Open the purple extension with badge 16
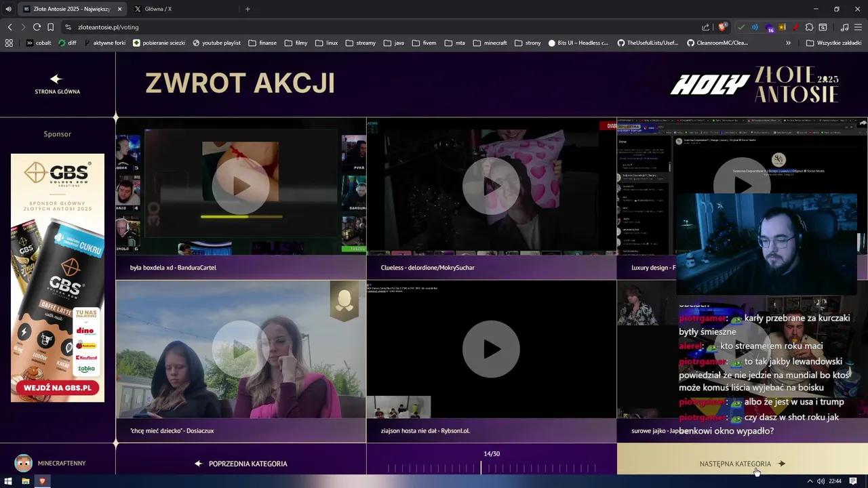Image resolution: width=868 pixels, height=488 pixels. [769, 28]
